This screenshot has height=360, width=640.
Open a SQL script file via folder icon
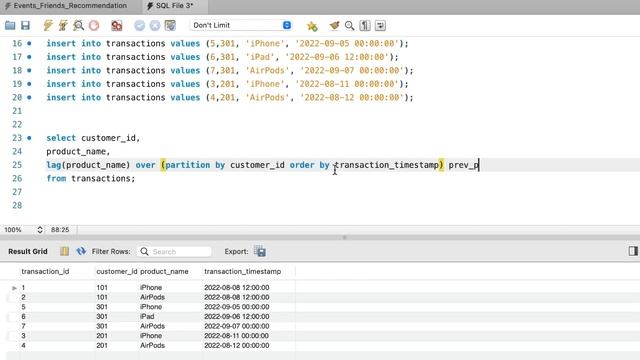[x=10, y=25]
